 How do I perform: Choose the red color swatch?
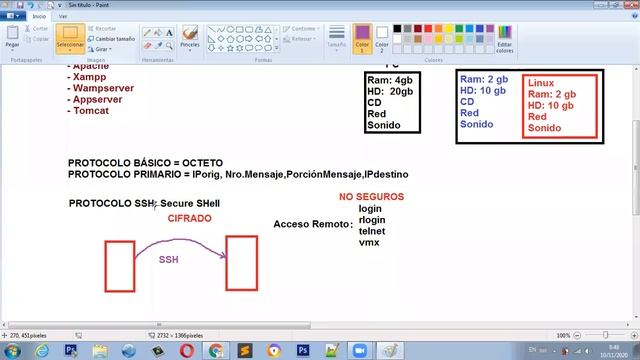pyautogui.click(x=428, y=28)
